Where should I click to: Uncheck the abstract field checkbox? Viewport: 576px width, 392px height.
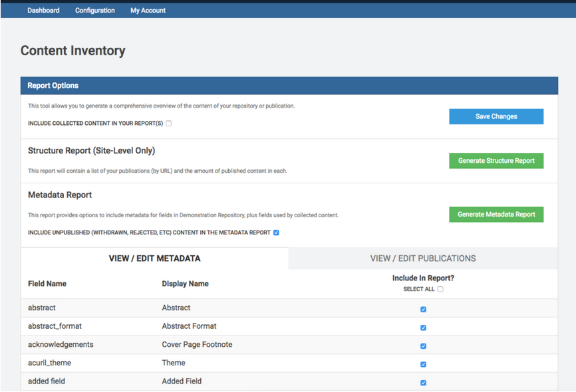(x=423, y=310)
